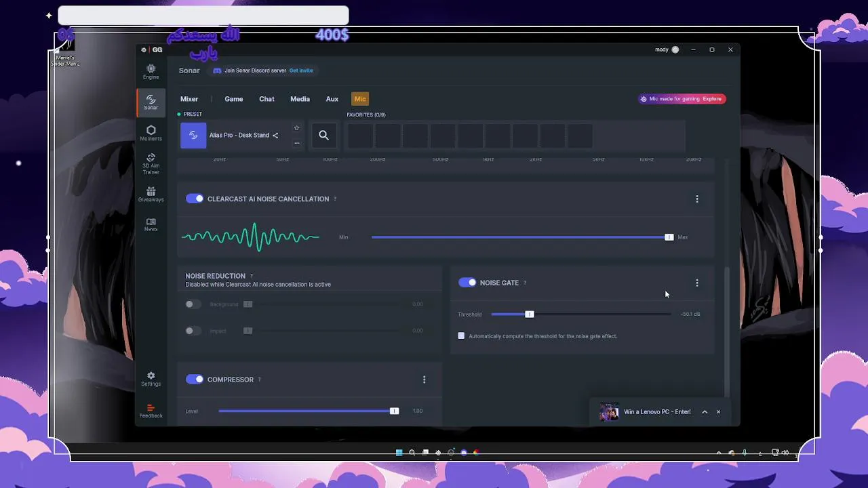The height and width of the screenshot is (488, 868).
Task: Toggle ClearCast AI Noise Cancellation switch
Action: (195, 199)
